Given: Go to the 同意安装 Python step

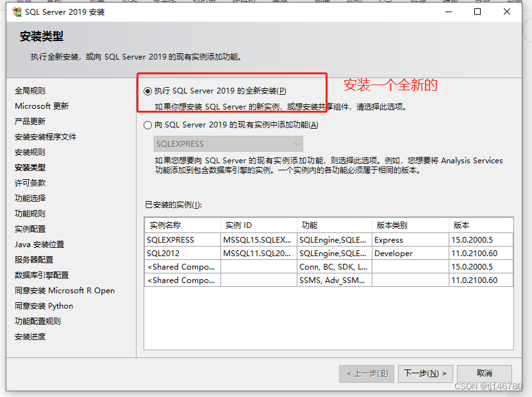Looking at the screenshot, I should point(44,306).
